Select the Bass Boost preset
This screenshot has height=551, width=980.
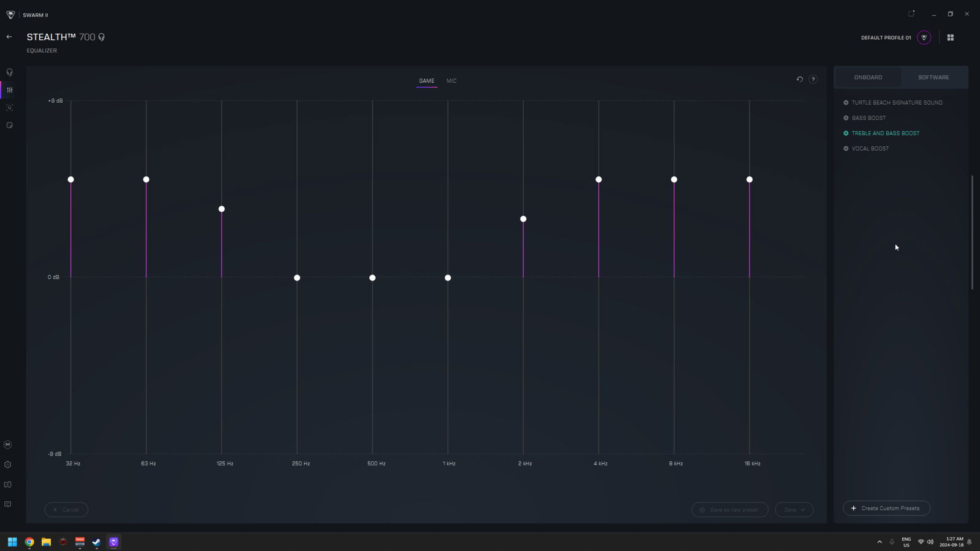868,118
